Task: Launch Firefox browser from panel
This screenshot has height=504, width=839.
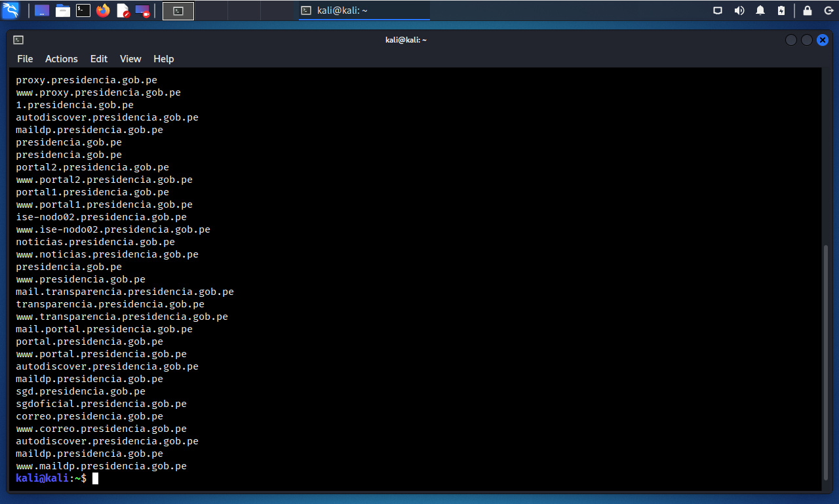Action: (x=103, y=10)
